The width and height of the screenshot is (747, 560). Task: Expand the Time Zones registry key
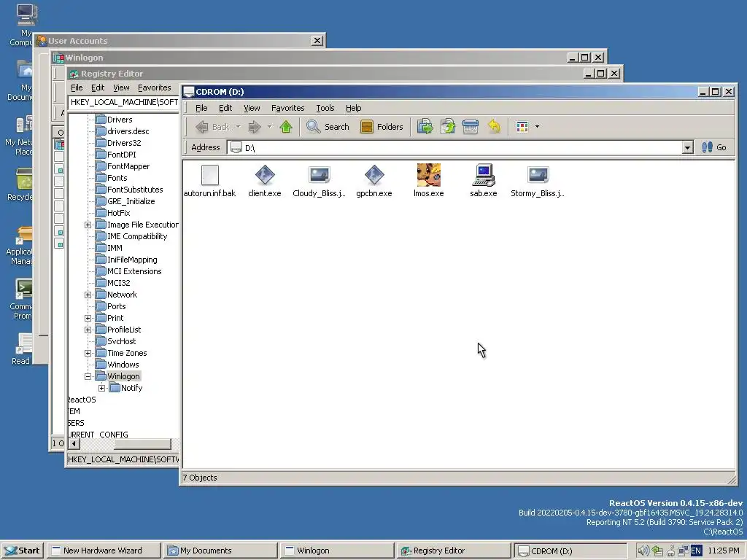coord(88,353)
